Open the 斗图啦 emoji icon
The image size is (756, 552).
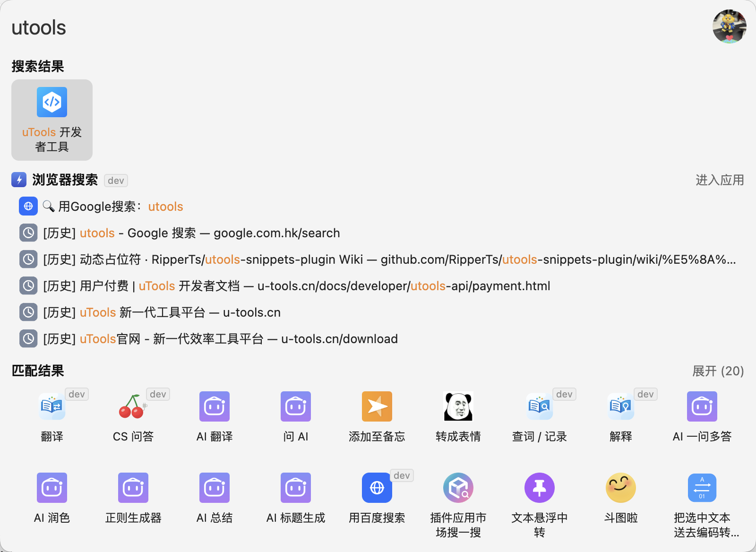point(621,488)
